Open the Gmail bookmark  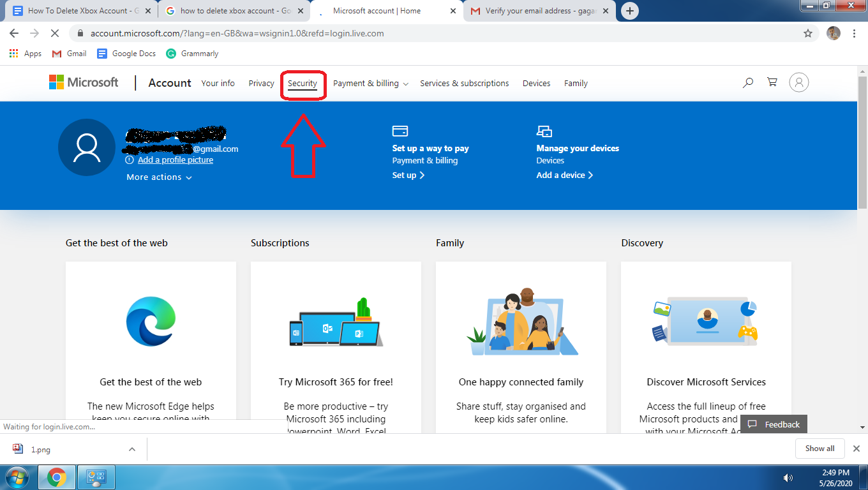click(69, 54)
